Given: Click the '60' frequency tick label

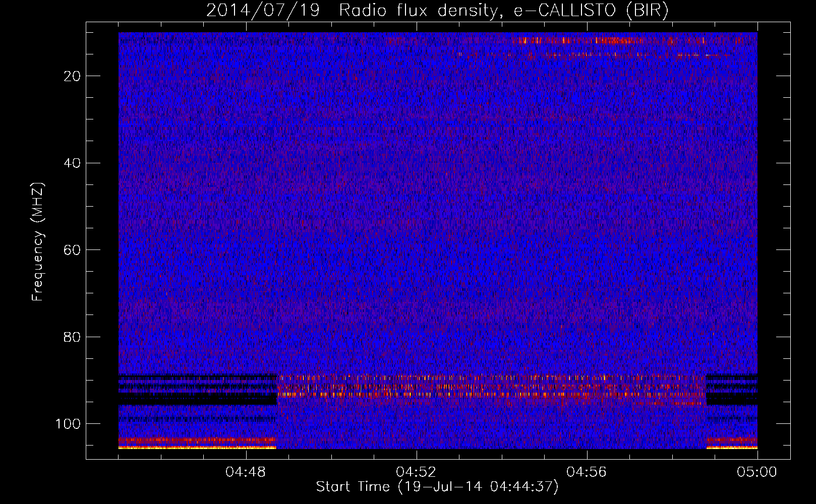Looking at the screenshot, I should click(x=73, y=250).
